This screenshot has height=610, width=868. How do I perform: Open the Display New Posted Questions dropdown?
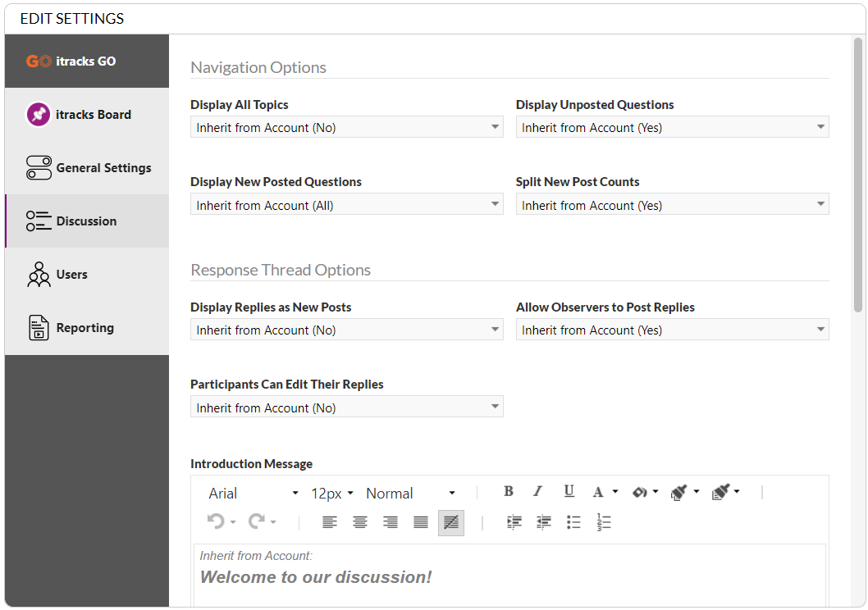coord(346,205)
